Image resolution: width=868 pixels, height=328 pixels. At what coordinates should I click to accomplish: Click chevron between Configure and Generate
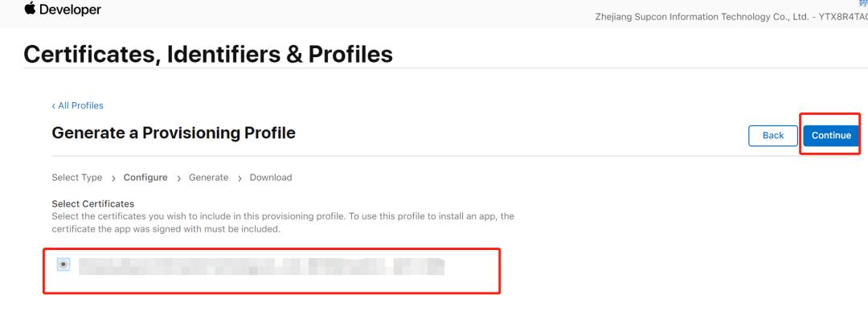(x=178, y=178)
